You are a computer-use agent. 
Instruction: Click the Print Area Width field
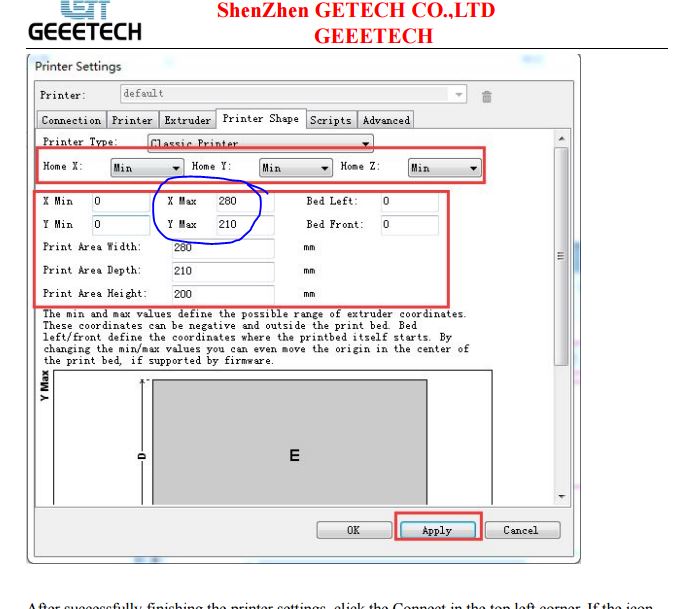coord(223,248)
